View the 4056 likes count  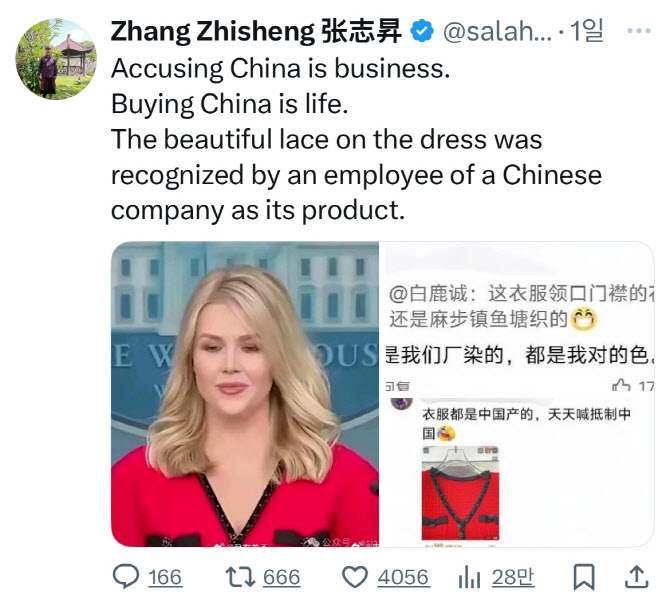(403, 577)
